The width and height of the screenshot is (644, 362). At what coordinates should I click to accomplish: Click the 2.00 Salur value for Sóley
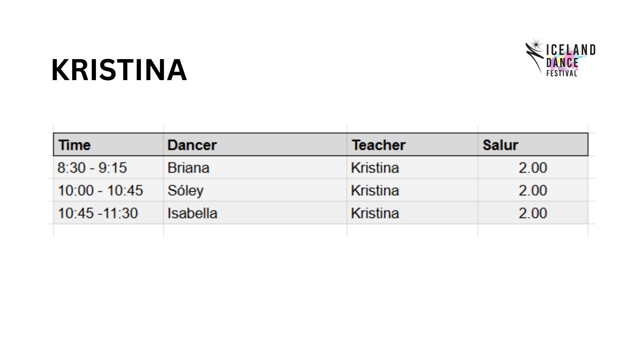533,190
